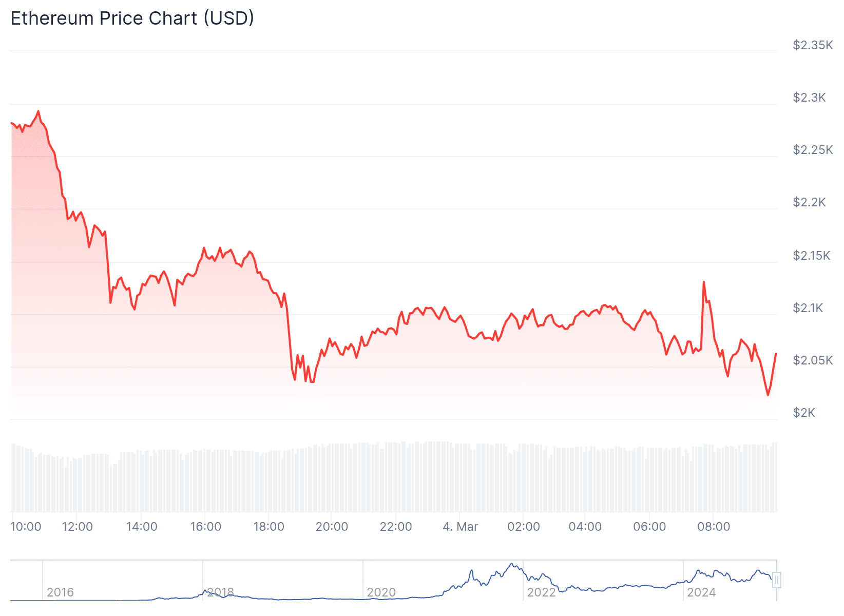
Task: Click the 02:00 time axis label
Action: (524, 527)
